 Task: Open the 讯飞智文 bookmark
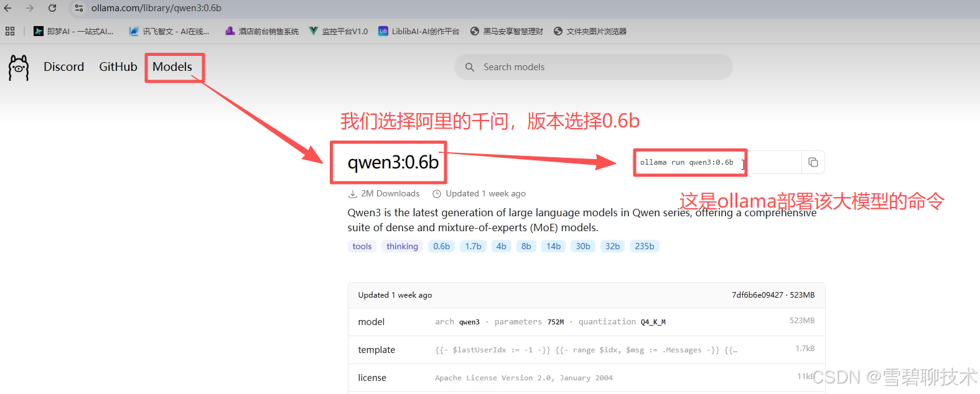click(x=169, y=31)
